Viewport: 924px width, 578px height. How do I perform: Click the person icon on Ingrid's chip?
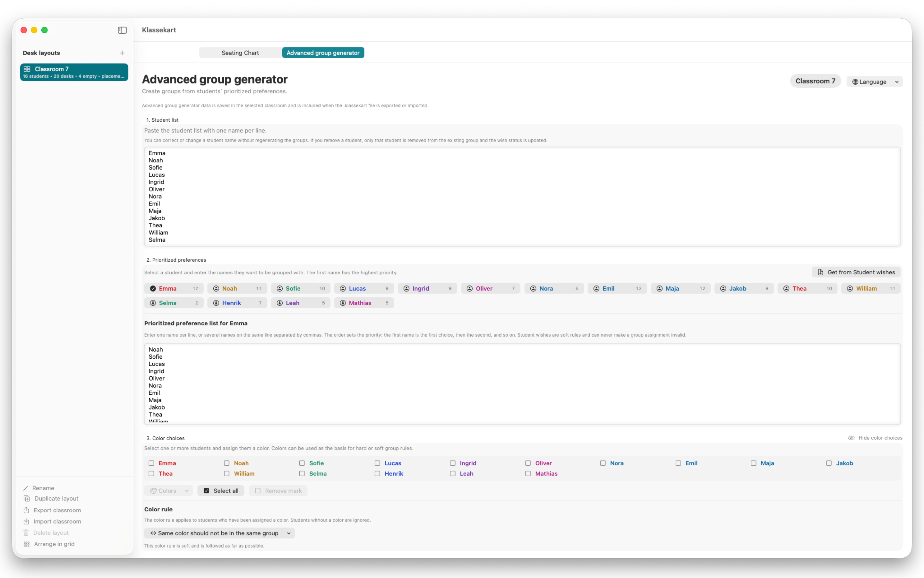coord(406,289)
